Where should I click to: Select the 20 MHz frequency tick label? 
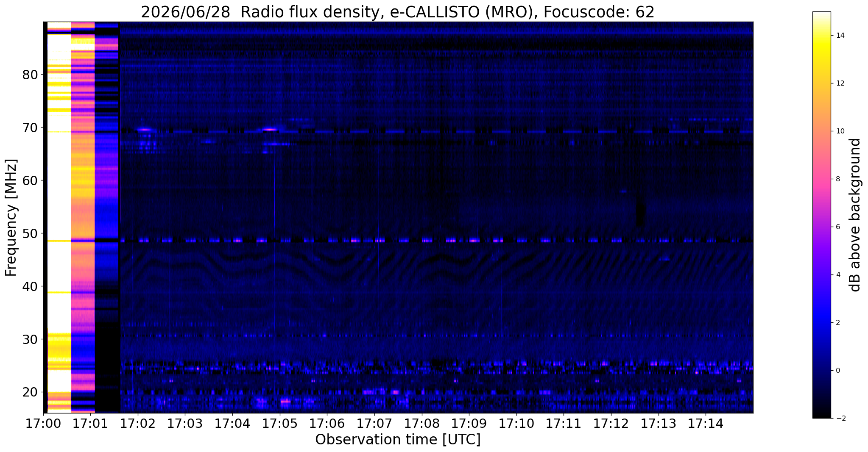click(x=30, y=392)
